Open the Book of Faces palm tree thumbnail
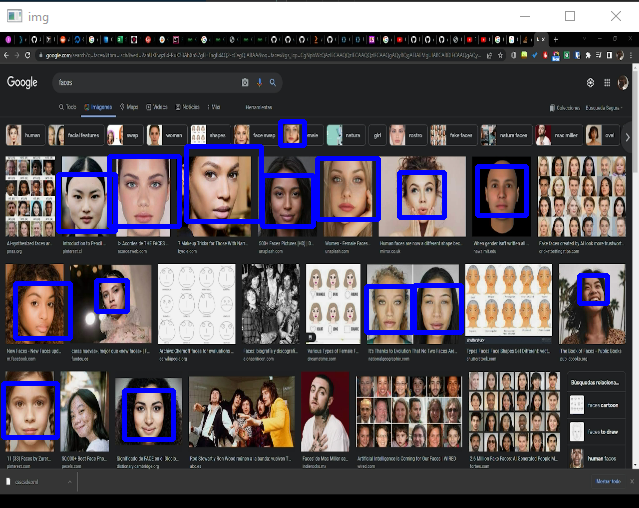Screen dimensions: 639x508 pyautogui.click(x=592, y=303)
